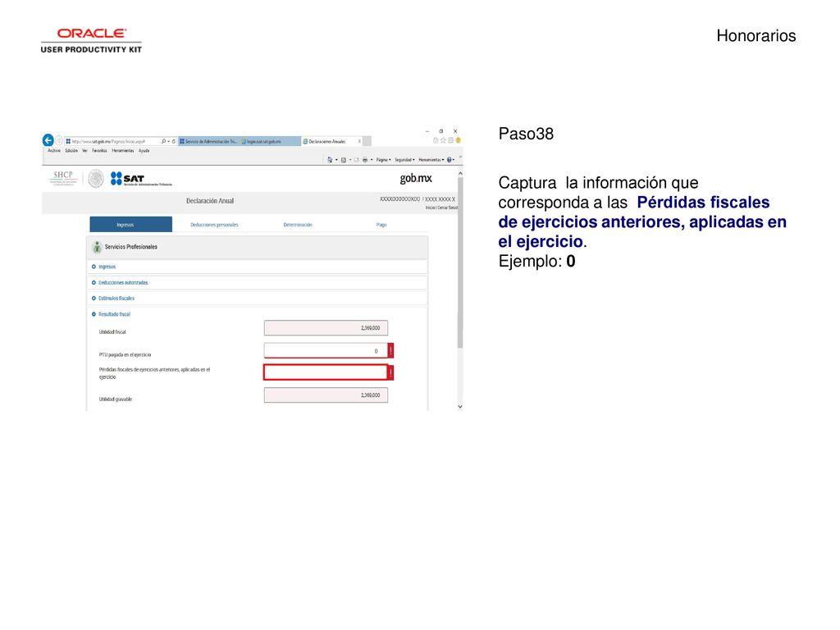Screen dimensions: 840x630
Task: Click the SAT logo
Action: coord(141,179)
